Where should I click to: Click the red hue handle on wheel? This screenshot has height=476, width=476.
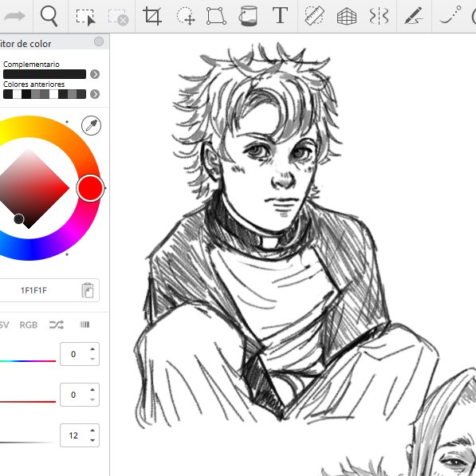click(x=90, y=188)
